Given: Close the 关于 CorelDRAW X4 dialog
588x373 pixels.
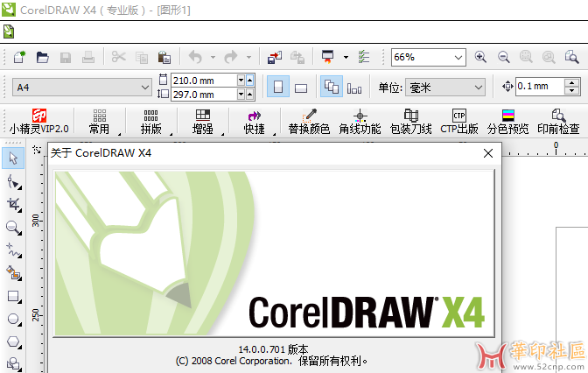Looking at the screenshot, I should click(488, 153).
